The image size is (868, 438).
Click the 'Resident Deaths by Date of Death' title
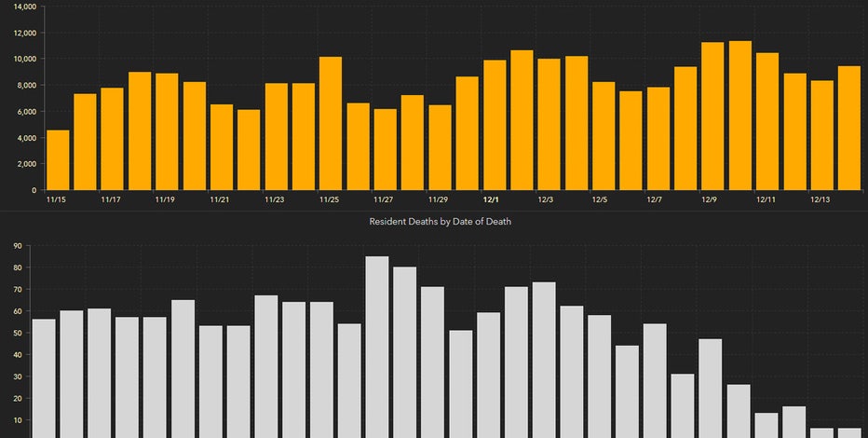coord(440,222)
